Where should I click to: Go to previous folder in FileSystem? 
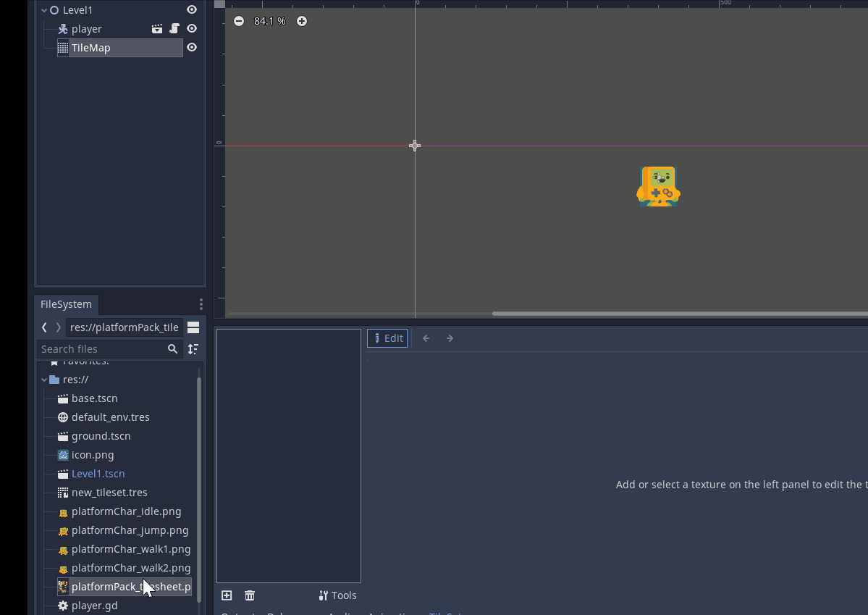[x=44, y=327]
